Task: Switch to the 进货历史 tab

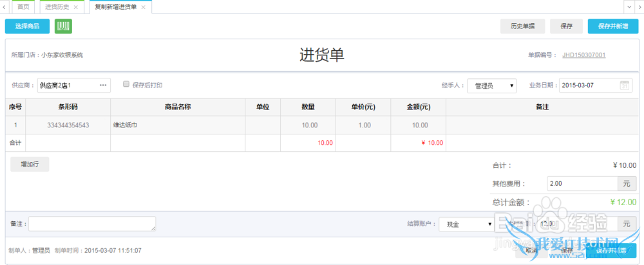Action: coord(57,7)
